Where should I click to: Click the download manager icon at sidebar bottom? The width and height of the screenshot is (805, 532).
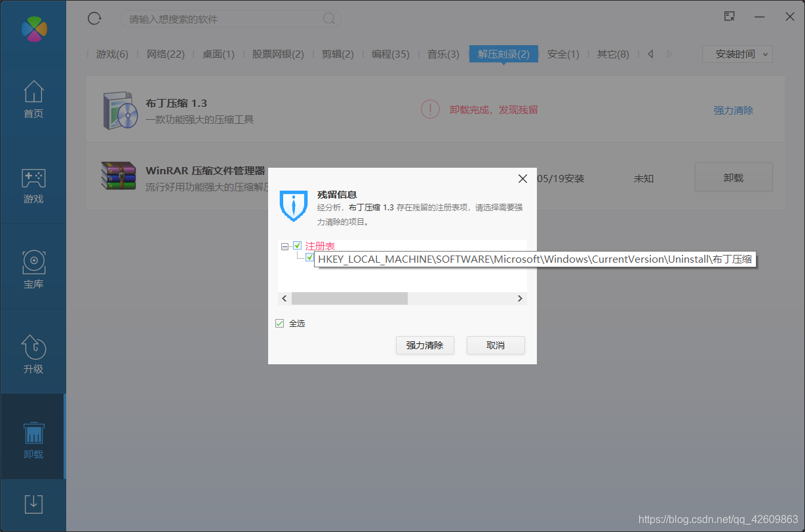[x=33, y=503]
